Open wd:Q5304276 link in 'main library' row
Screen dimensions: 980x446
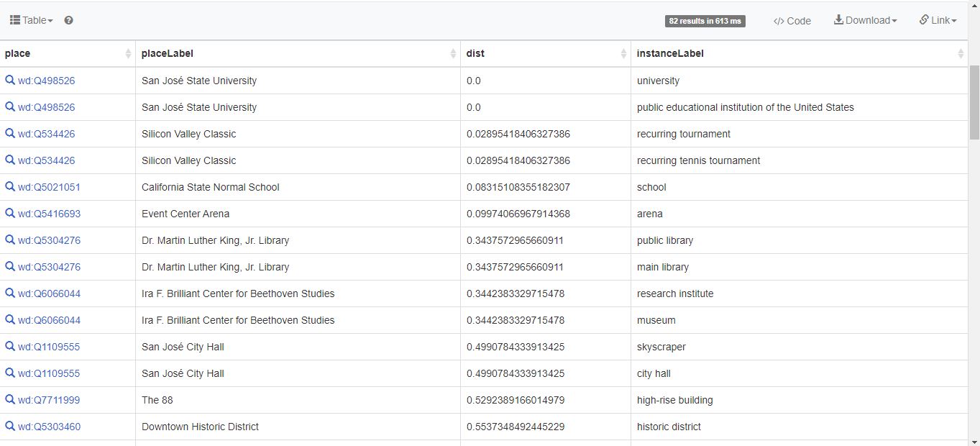click(50, 267)
